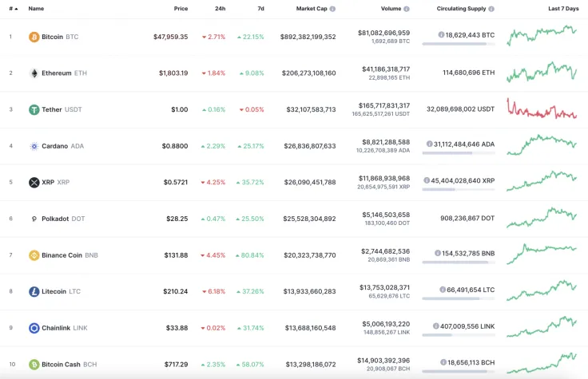Click Bitcoin circulating supply progress bar
This screenshot has width=588, height=379.
(459, 44)
